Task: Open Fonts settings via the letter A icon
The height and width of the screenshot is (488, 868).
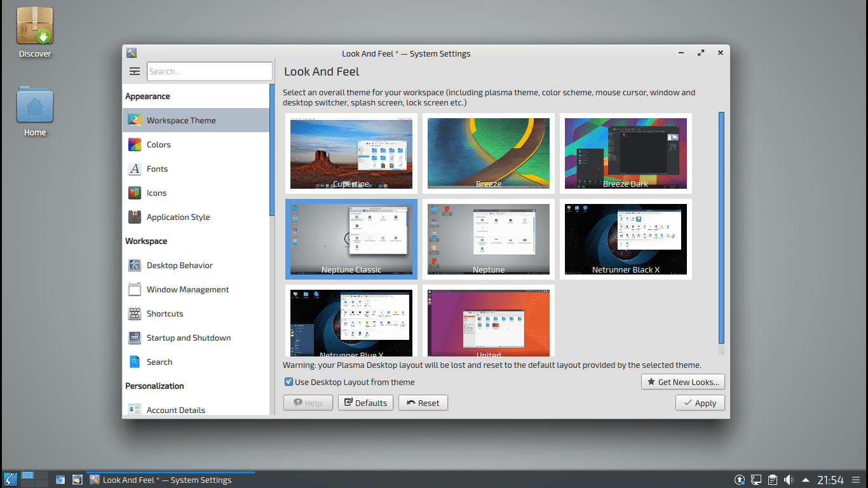Action: [134, 168]
